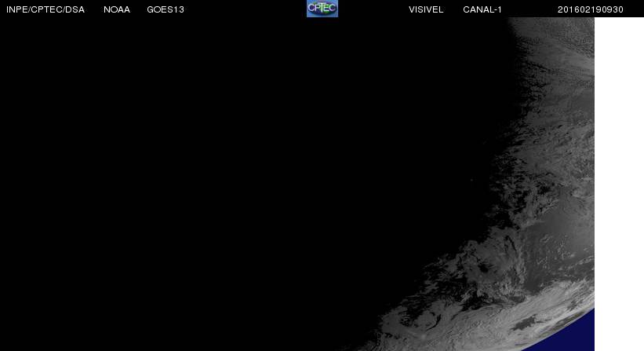Screen dimensions: 644x351
Task: Click the CPTEC logo in the header
Action: tap(322, 8)
